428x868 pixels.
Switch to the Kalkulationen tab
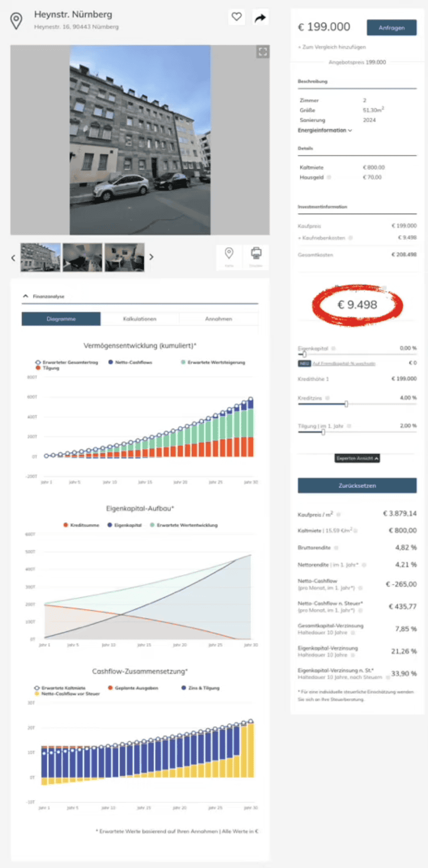pos(140,319)
